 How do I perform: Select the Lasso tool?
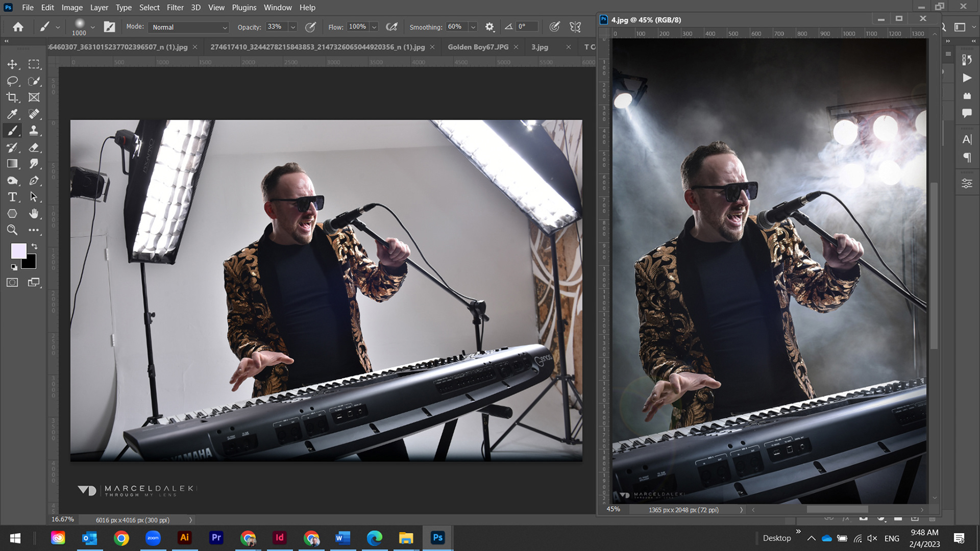pos(12,81)
